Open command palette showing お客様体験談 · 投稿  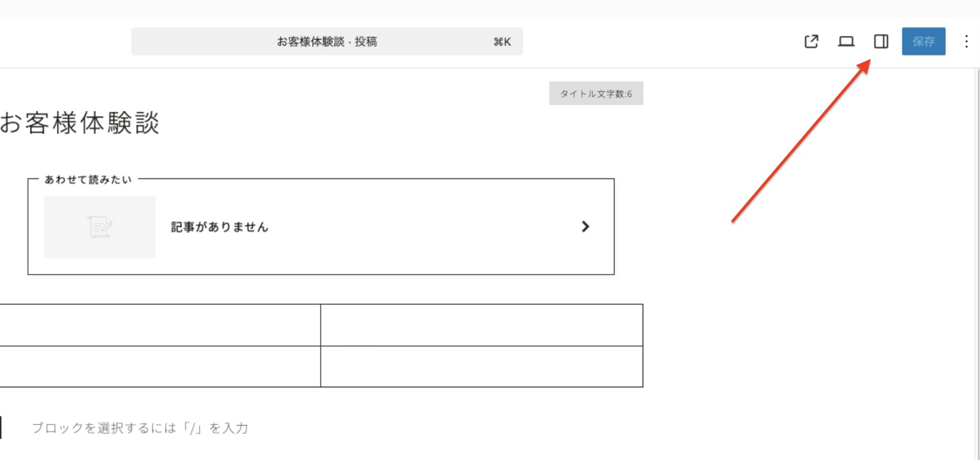click(x=326, y=41)
